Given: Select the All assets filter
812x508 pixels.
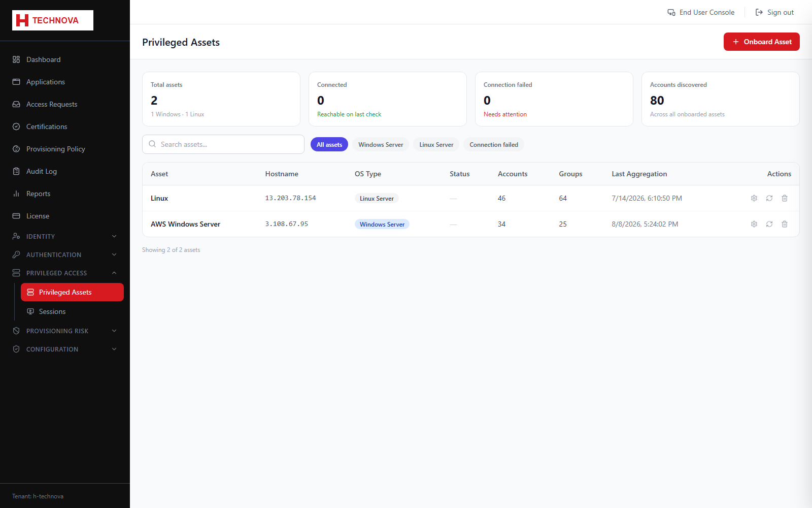Looking at the screenshot, I should coord(329,144).
